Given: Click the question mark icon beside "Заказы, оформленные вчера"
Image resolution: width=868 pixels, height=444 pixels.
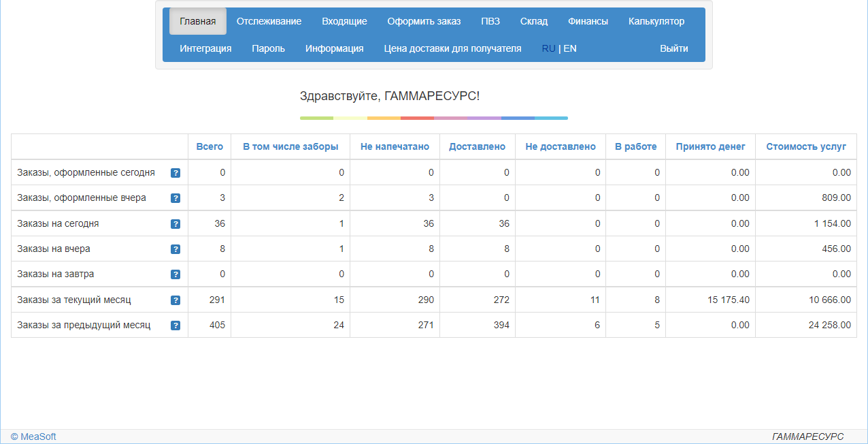Looking at the screenshot, I should 176,197.
